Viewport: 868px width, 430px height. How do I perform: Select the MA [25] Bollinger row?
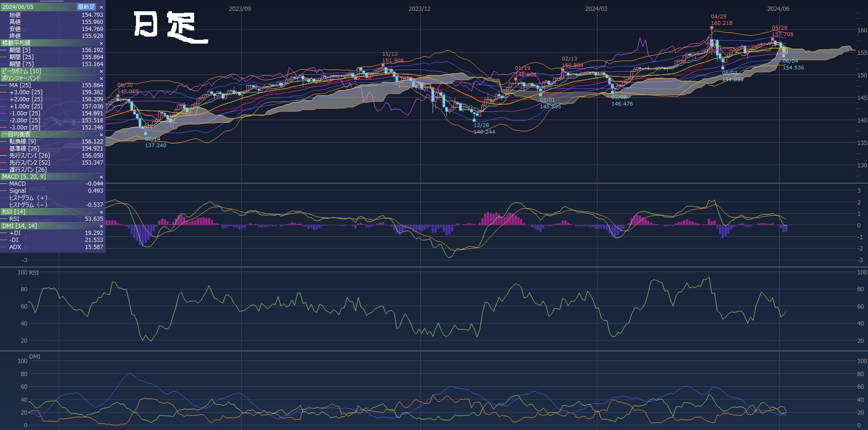point(53,85)
